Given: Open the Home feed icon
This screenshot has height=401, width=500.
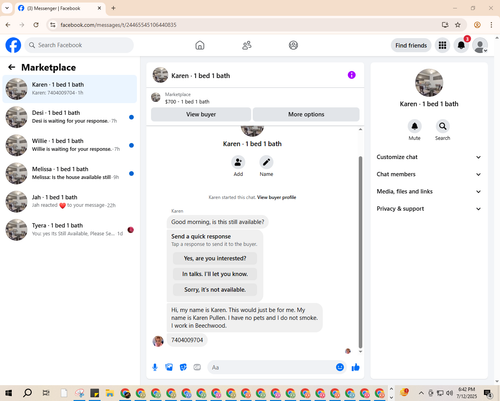Looking at the screenshot, I should [200, 45].
